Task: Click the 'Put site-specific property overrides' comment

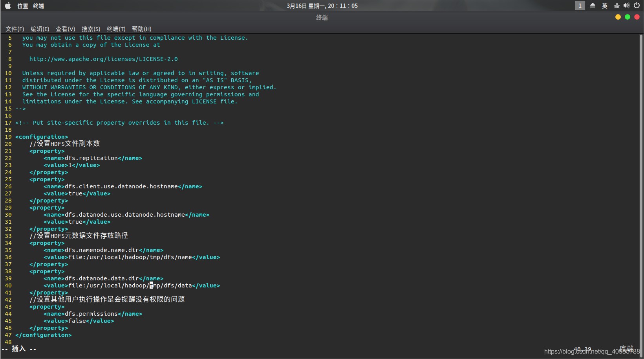Action: (x=119, y=123)
